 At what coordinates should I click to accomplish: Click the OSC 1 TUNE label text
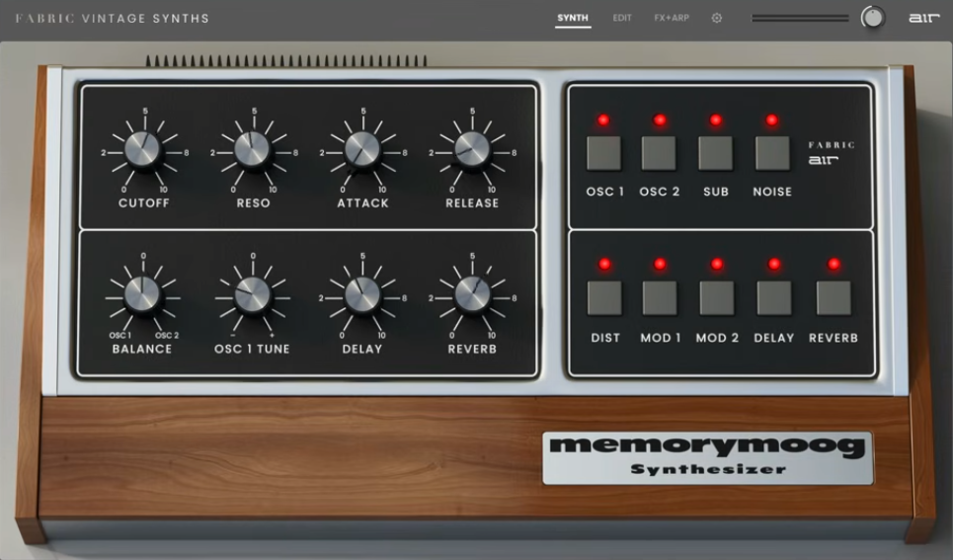[x=252, y=349]
